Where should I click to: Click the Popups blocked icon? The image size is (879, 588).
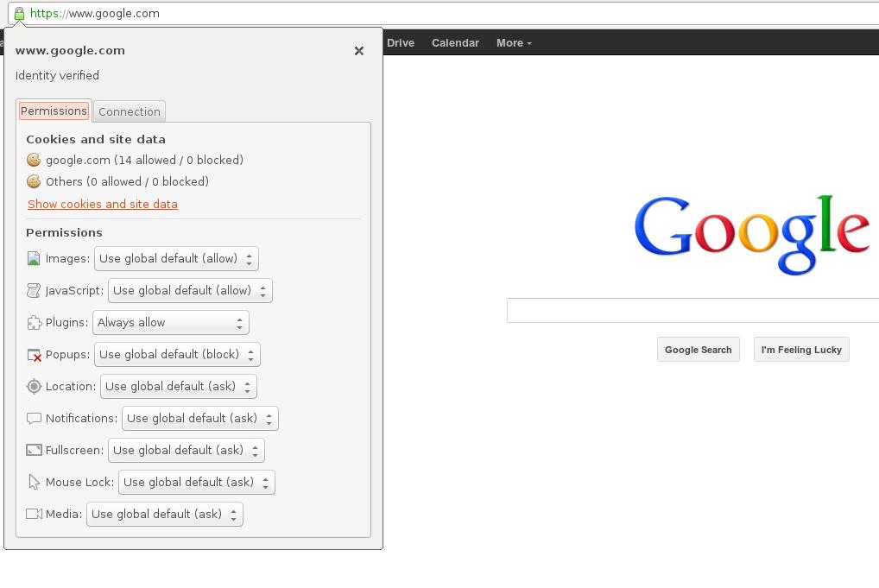[x=35, y=355]
